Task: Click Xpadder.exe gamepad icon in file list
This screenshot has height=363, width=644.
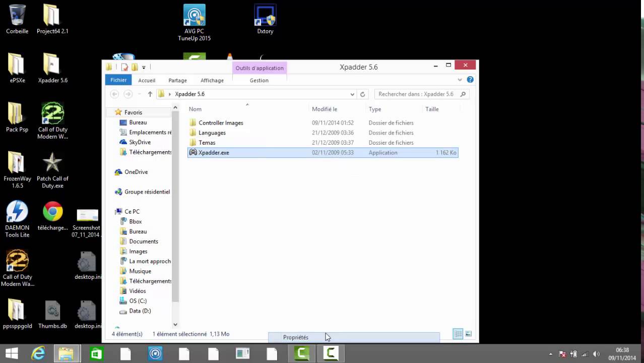Action: (x=193, y=152)
